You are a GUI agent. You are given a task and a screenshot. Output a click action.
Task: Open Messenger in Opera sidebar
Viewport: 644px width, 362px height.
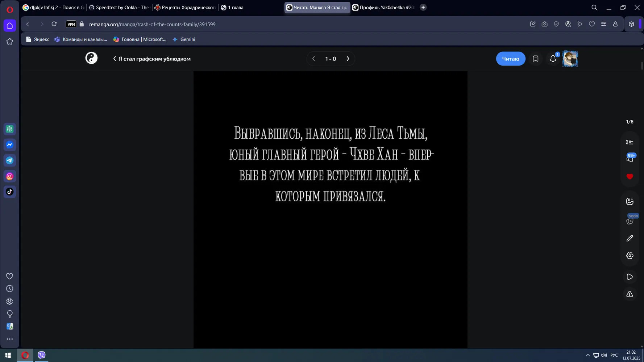(10, 145)
